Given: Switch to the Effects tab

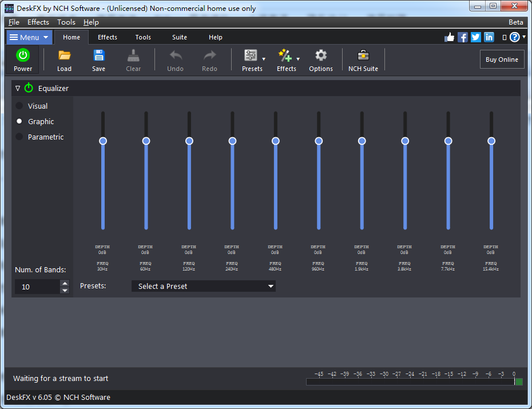Looking at the screenshot, I should point(107,37).
